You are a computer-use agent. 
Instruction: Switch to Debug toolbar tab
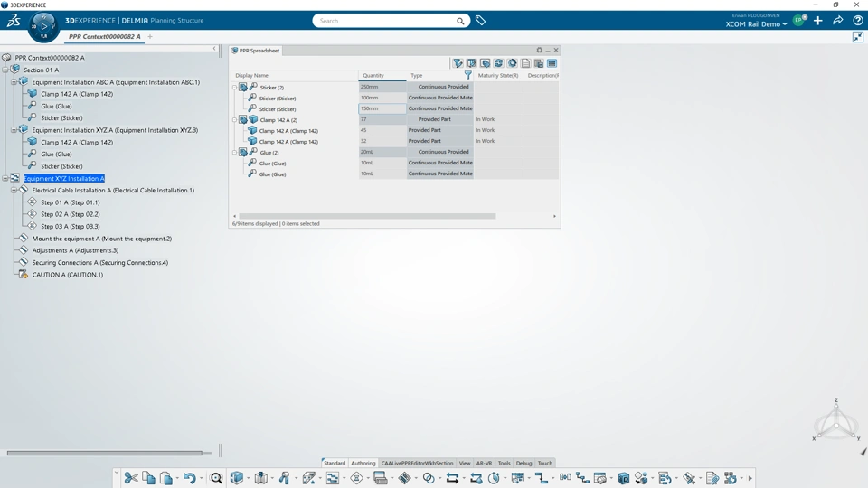tap(524, 463)
